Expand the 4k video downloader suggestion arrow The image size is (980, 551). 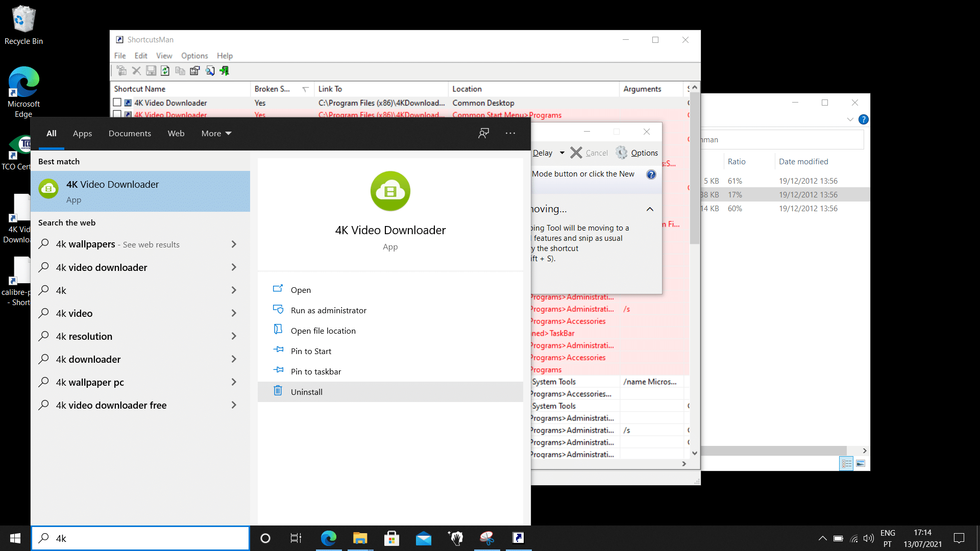coord(234,267)
